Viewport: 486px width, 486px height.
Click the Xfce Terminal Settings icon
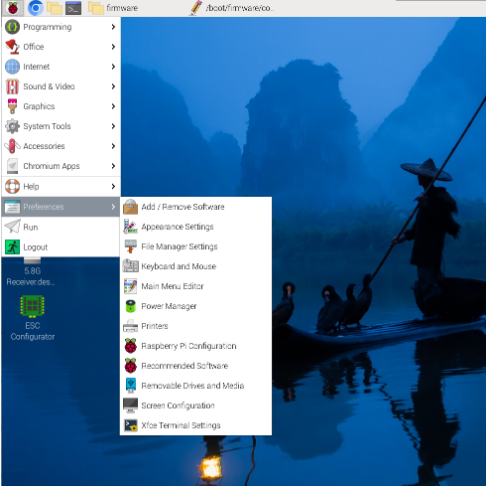pyautogui.click(x=130, y=425)
